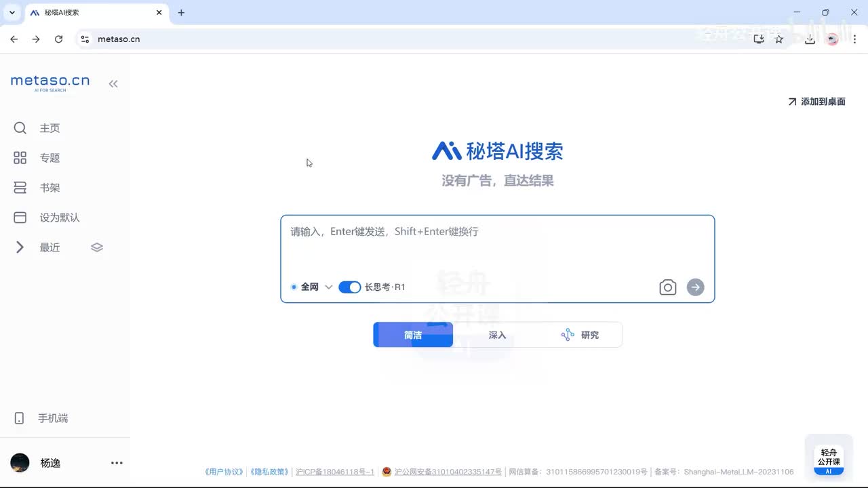Click the 网信算备 registration number text
The width and height of the screenshot is (868, 488).
pyautogui.click(x=578, y=472)
